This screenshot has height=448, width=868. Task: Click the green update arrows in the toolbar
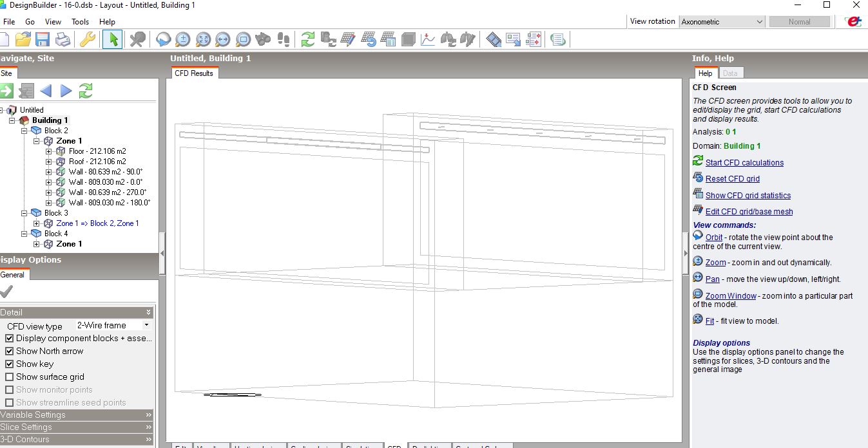click(308, 39)
